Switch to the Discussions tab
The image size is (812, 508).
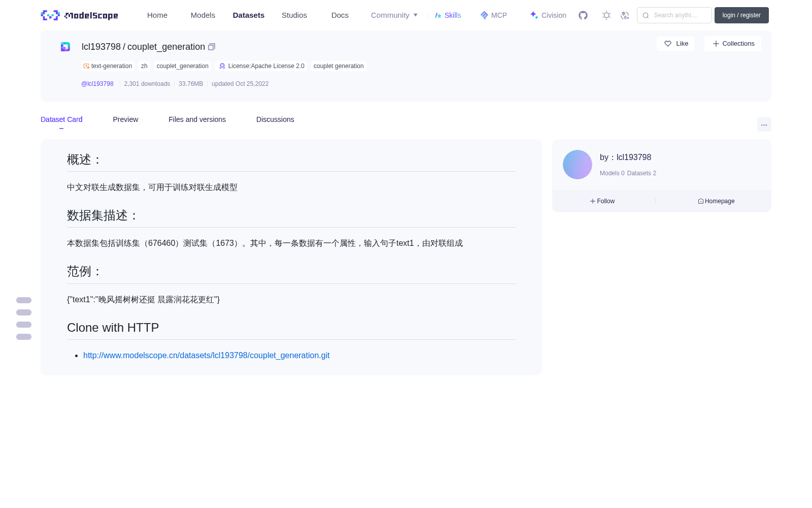275,119
